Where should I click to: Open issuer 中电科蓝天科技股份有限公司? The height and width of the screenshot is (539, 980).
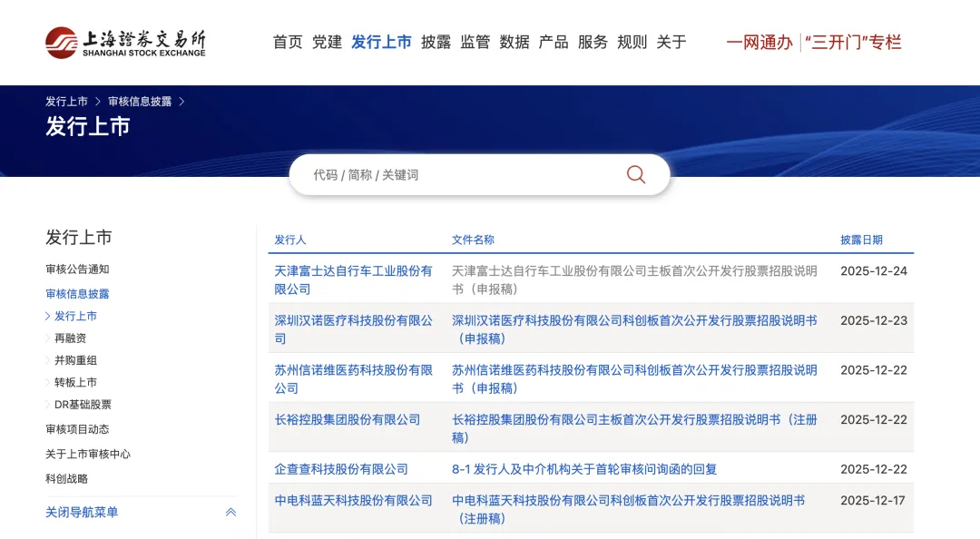tap(353, 500)
